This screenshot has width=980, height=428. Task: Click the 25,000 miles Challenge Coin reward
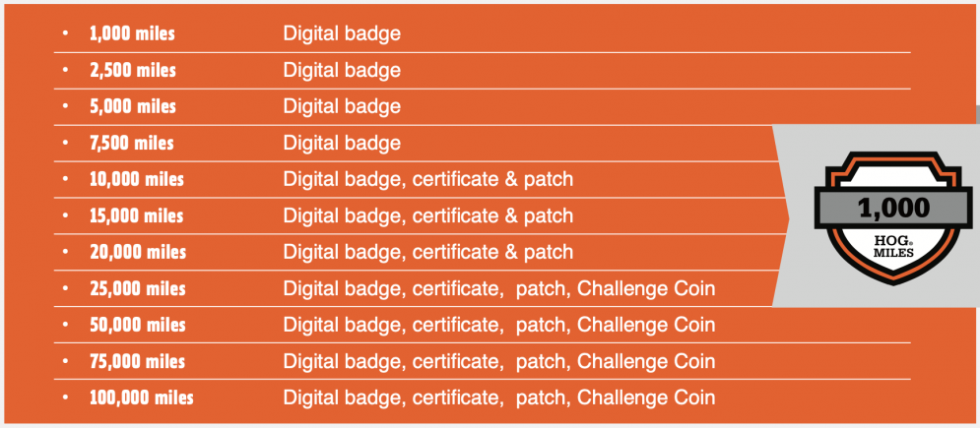tap(646, 288)
